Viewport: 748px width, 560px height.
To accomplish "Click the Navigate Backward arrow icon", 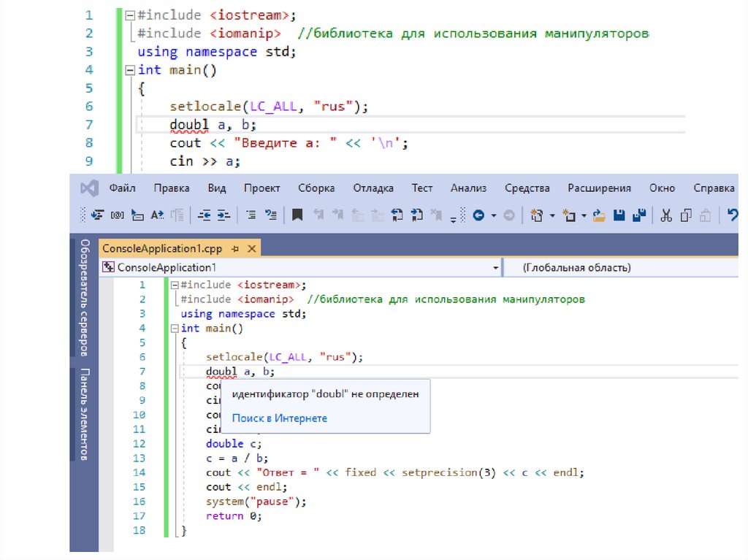I will (x=478, y=215).
